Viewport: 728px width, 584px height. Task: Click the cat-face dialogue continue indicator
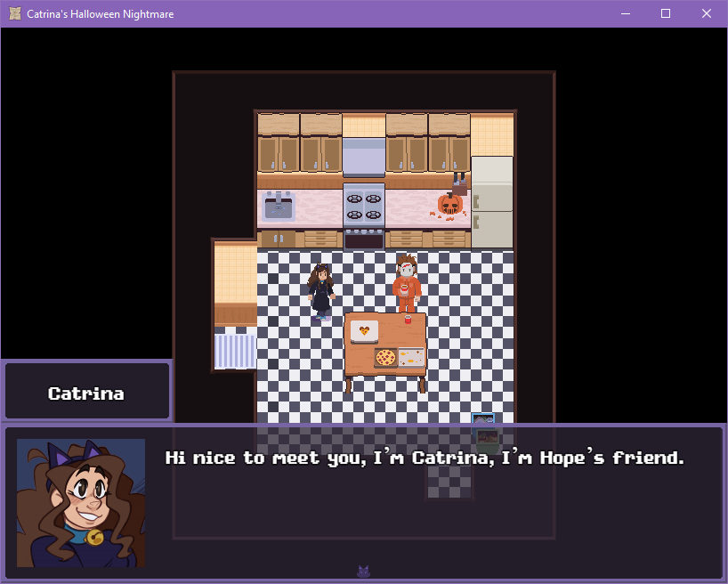(364, 572)
